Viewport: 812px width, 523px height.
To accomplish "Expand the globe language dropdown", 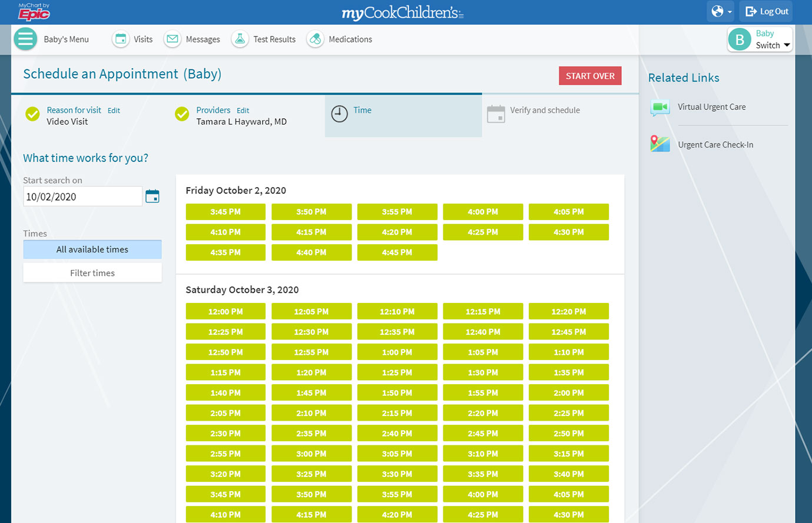I will coord(721,12).
